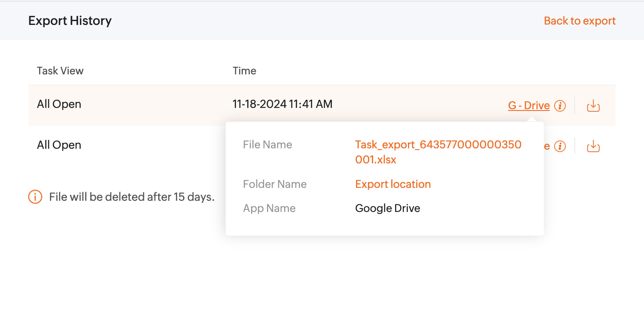Click the Back to export link
This screenshot has height=319, width=644.
[580, 21]
